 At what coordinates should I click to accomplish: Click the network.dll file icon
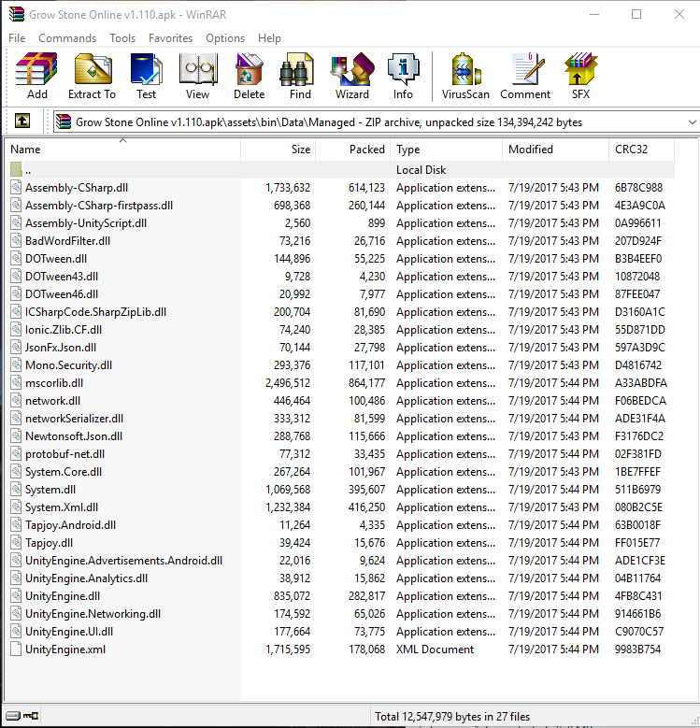click(x=16, y=400)
